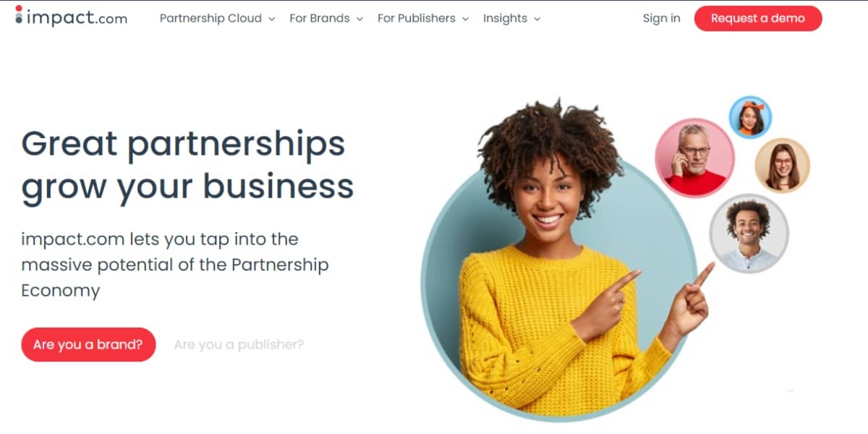Click the pink-circle avatar of the man in red
Viewport: 868px width, 434px height.
coord(694,158)
